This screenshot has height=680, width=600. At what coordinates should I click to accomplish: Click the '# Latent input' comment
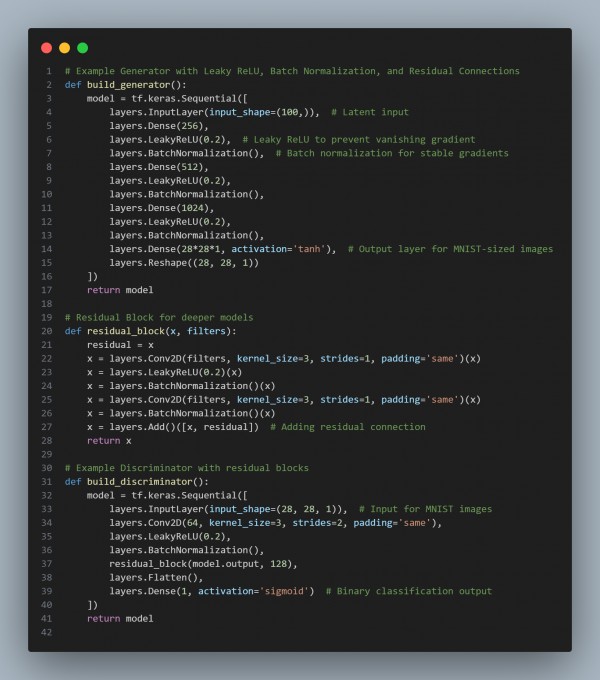coord(370,112)
